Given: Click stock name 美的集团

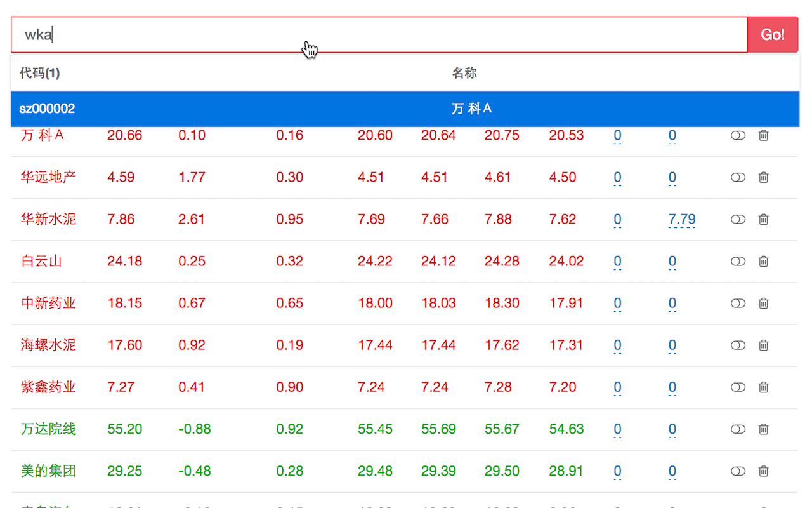Looking at the screenshot, I should pyautogui.click(x=48, y=471).
